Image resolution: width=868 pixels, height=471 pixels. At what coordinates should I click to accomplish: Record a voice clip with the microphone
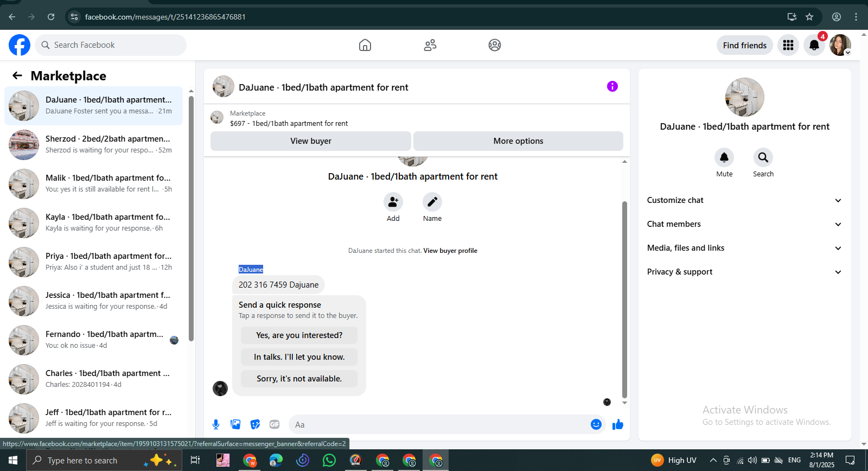click(x=216, y=424)
